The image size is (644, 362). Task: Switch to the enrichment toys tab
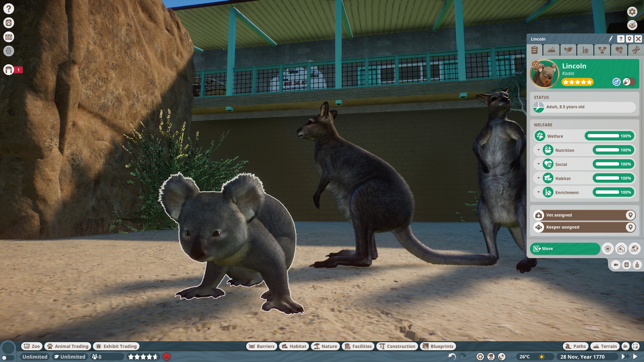[x=585, y=50]
